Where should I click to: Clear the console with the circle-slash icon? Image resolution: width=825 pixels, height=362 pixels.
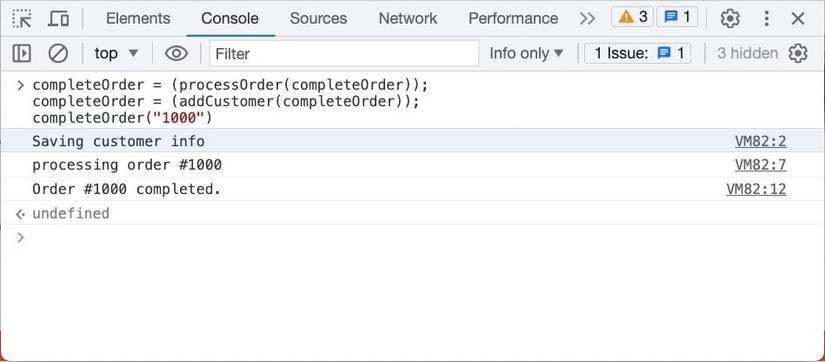click(x=58, y=53)
